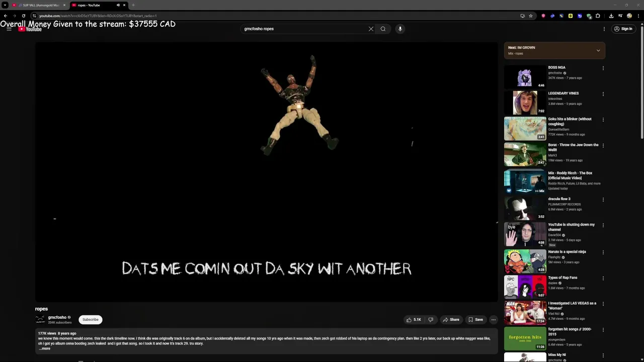Open options for forgotten hit songs video
This screenshot has height=362, width=644.
(603, 330)
